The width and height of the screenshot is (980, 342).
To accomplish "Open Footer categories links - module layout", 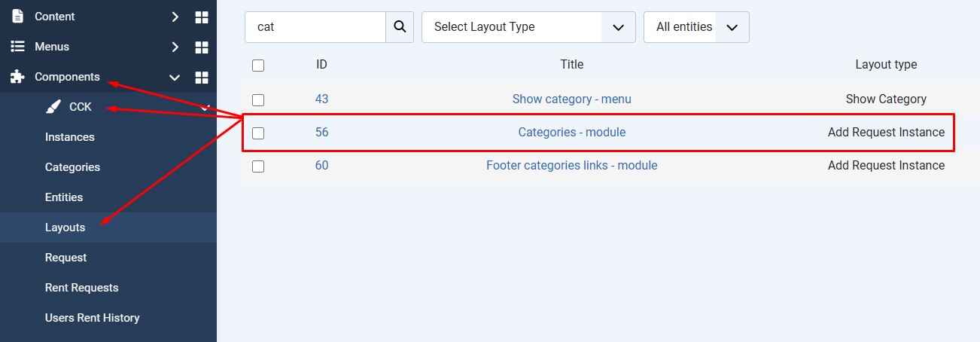I will pos(571,166).
